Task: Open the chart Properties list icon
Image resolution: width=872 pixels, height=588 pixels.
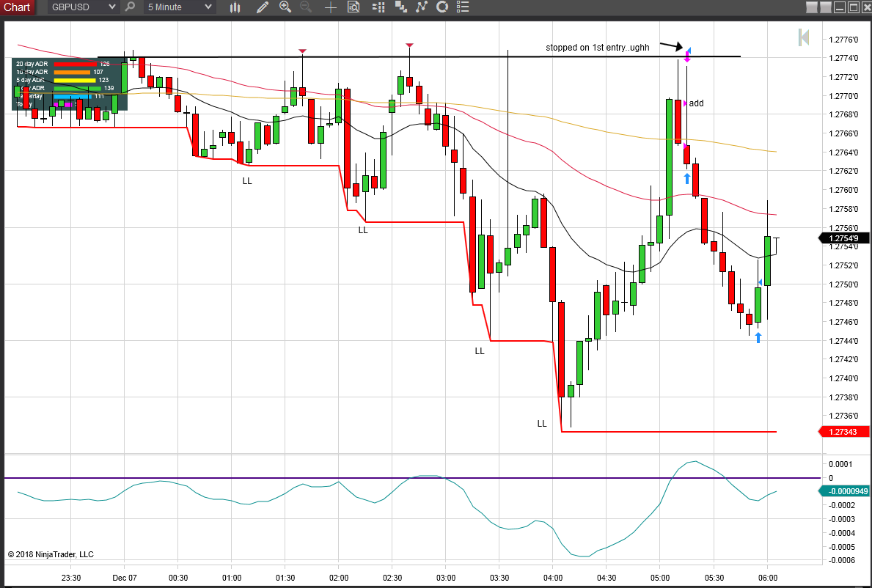Action: (463, 7)
